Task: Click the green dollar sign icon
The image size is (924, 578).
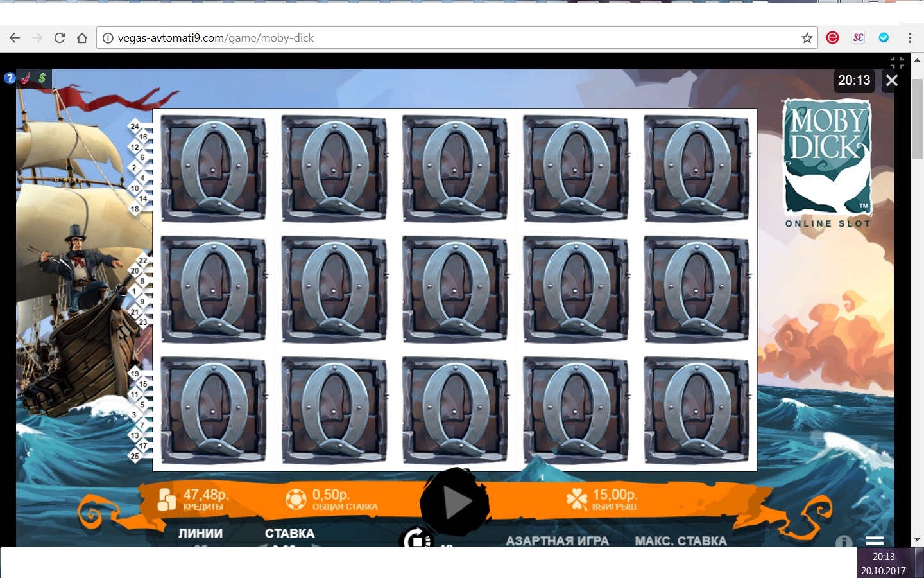Action: pyautogui.click(x=42, y=78)
